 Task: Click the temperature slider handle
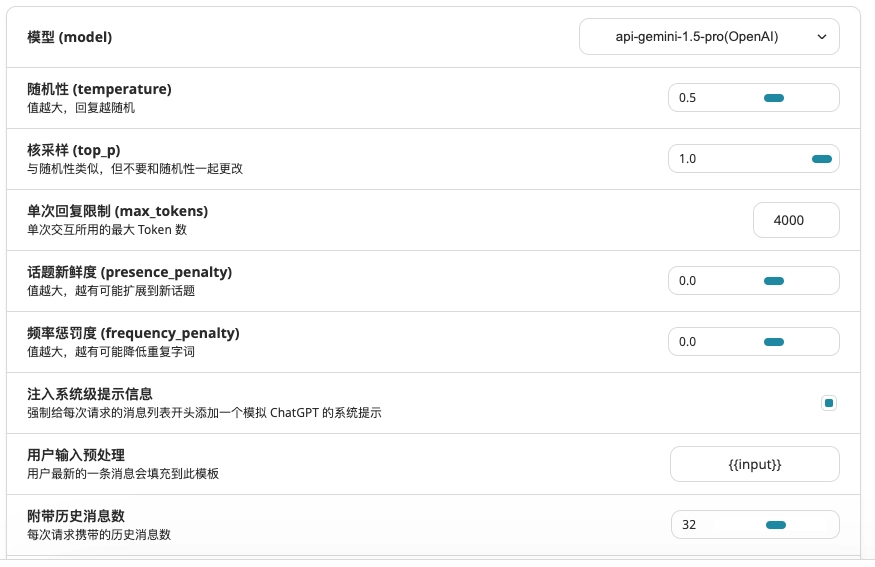pos(773,98)
